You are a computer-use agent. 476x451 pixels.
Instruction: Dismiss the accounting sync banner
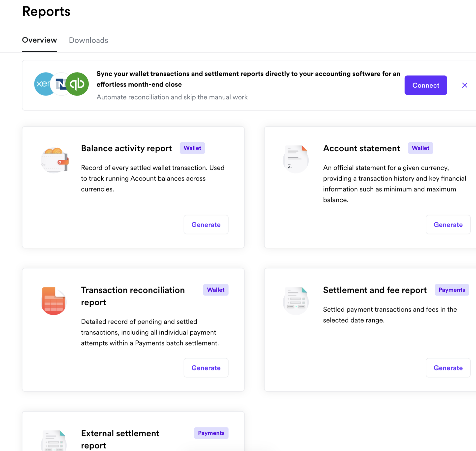point(465,85)
